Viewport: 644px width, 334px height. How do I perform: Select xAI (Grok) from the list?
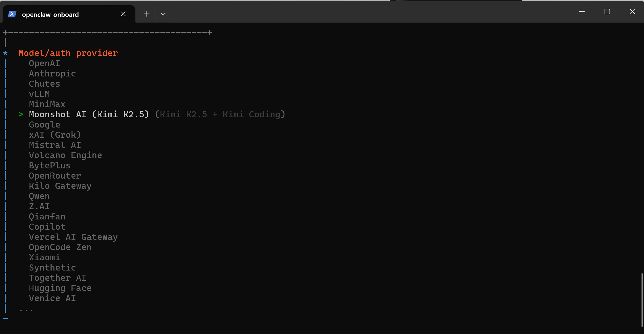tap(55, 135)
